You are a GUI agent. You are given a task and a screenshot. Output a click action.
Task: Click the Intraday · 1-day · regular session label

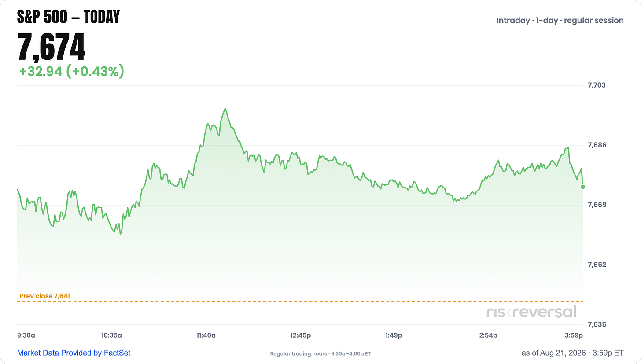point(560,20)
